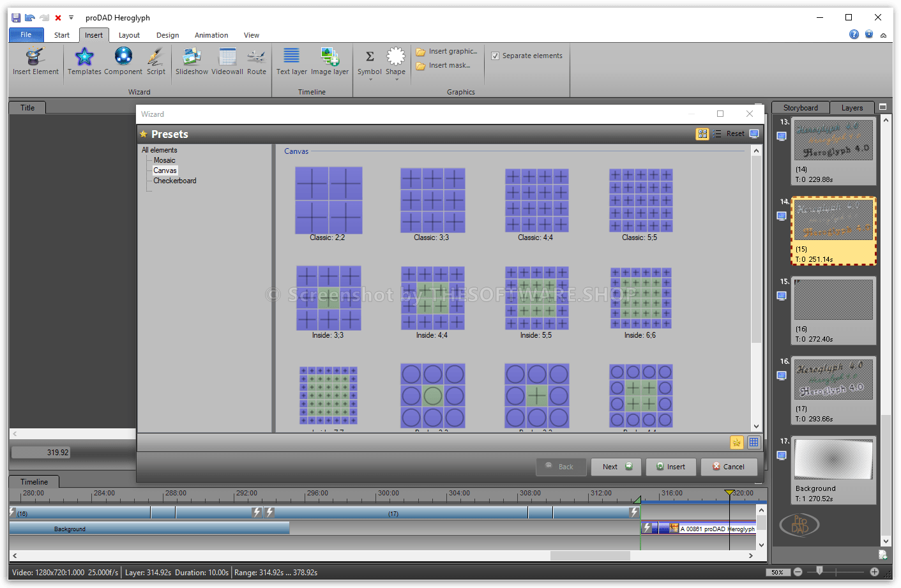Click the Script wizard icon
Screen dimensions: 901x588
point(156,57)
